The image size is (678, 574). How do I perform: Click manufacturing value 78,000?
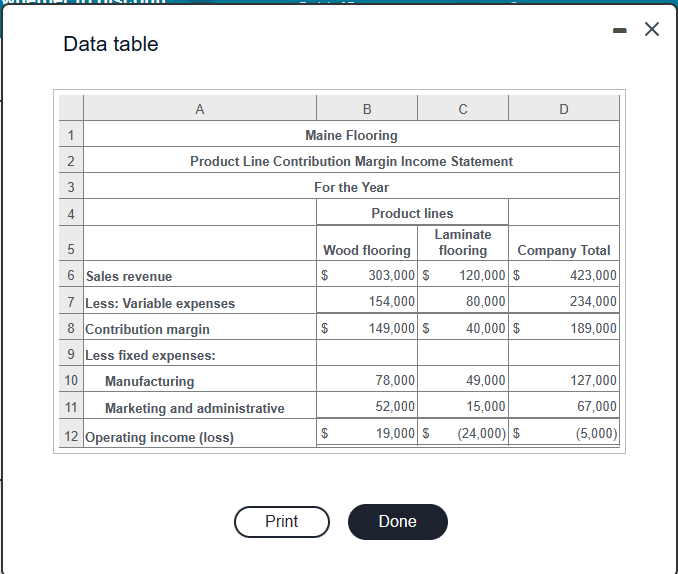(395, 380)
